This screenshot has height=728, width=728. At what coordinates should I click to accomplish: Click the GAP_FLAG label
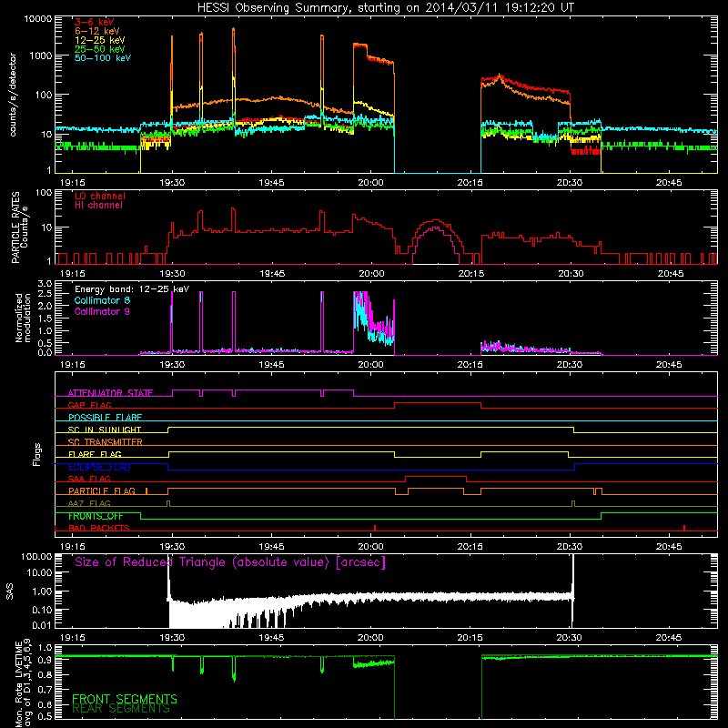tap(89, 405)
